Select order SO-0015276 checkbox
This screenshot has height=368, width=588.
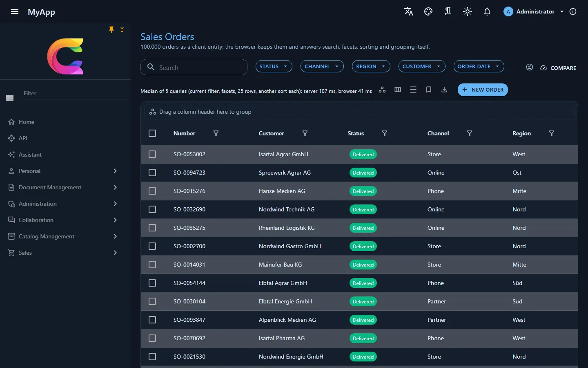pos(152,191)
